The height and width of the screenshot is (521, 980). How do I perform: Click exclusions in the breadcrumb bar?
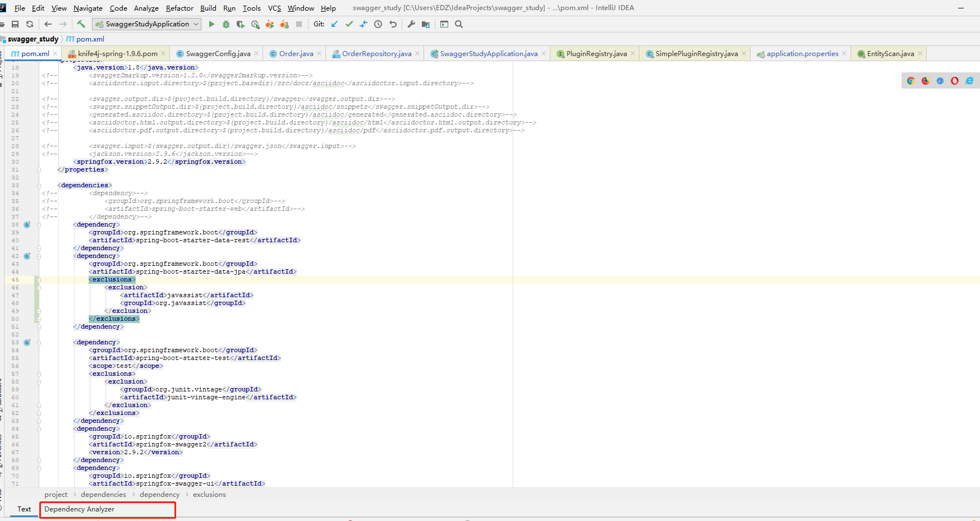click(209, 494)
